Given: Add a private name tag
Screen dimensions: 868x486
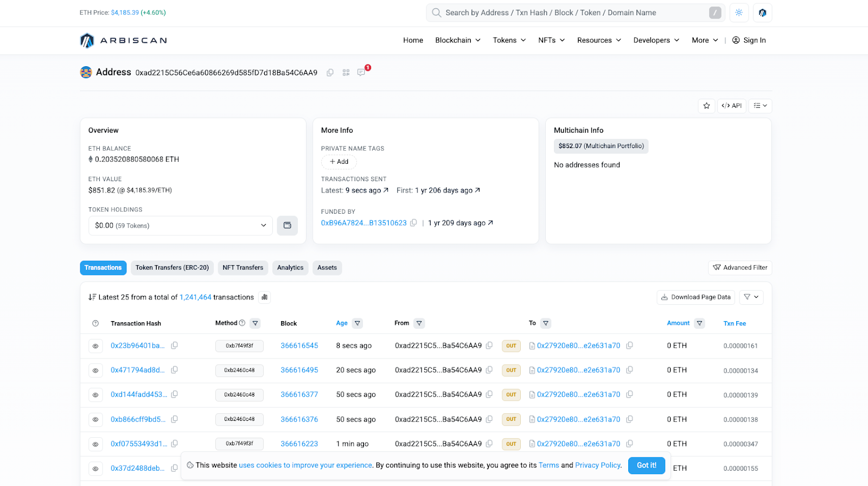Looking at the screenshot, I should click(339, 162).
